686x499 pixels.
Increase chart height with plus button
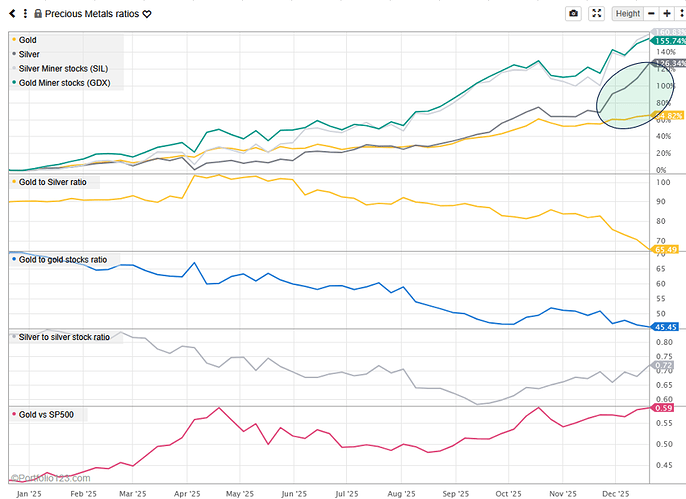point(666,14)
